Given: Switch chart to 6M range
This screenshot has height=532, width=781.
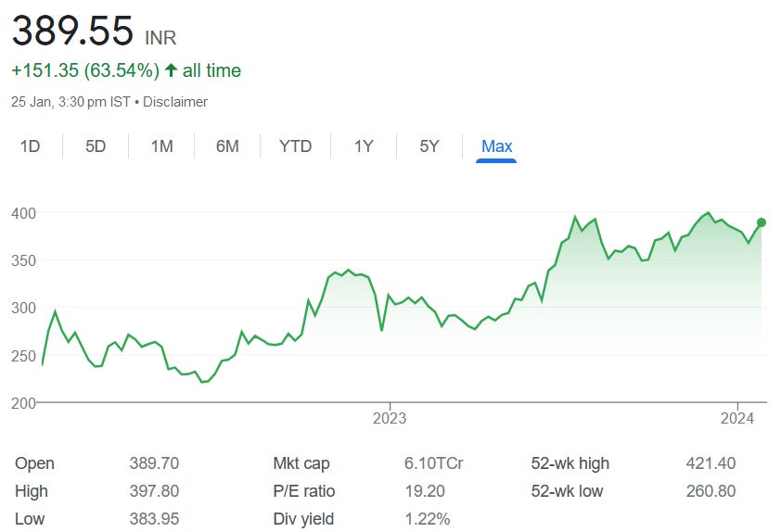Looking at the screenshot, I should point(227,146).
